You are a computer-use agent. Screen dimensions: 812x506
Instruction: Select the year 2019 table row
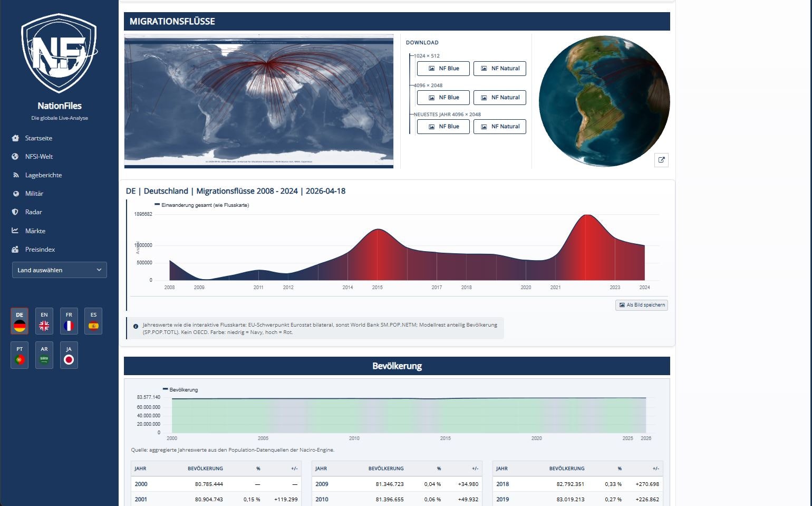578,499
